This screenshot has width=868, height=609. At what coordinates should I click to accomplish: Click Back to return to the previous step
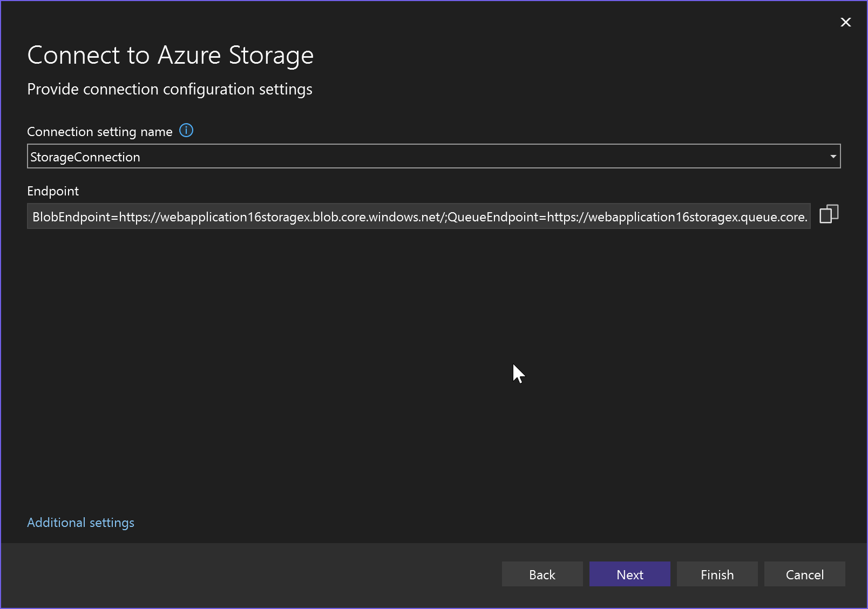pyautogui.click(x=542, y=574)
